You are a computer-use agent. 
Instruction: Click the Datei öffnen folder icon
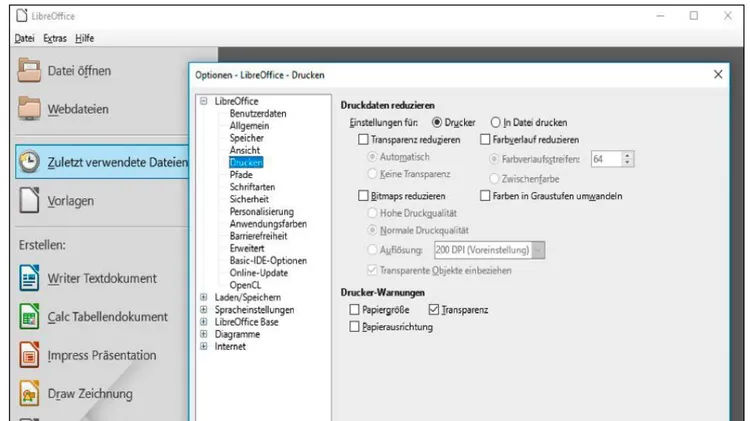(x=29, y=70)
